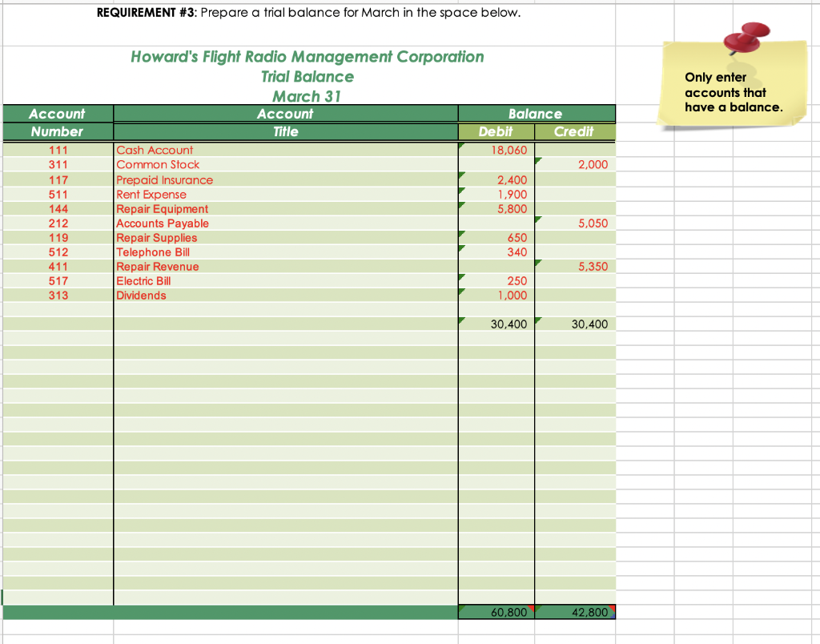Click the Trial Balance heading text
820x644 pixels.
click(307, 76)
